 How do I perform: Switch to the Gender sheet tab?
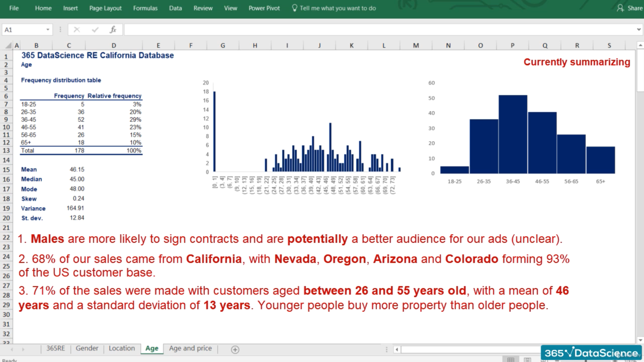(x=87, y=348)
